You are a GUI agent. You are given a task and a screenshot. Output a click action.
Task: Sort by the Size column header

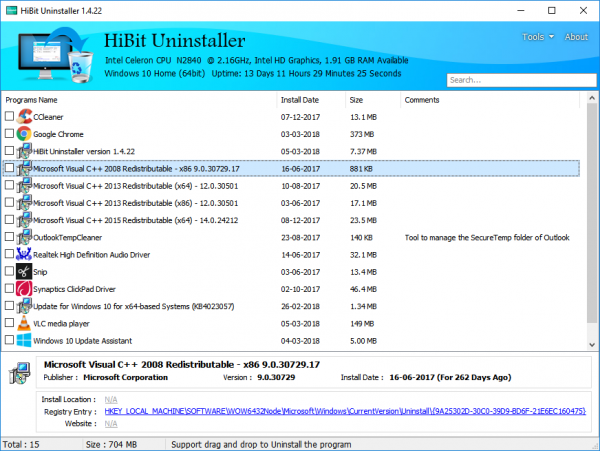(x=373, y=100)
